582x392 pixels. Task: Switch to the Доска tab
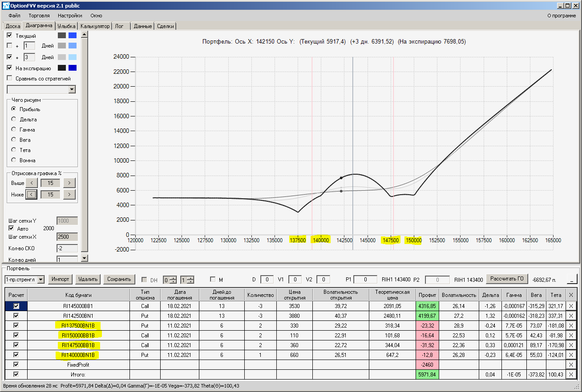[x=13, y=26]
